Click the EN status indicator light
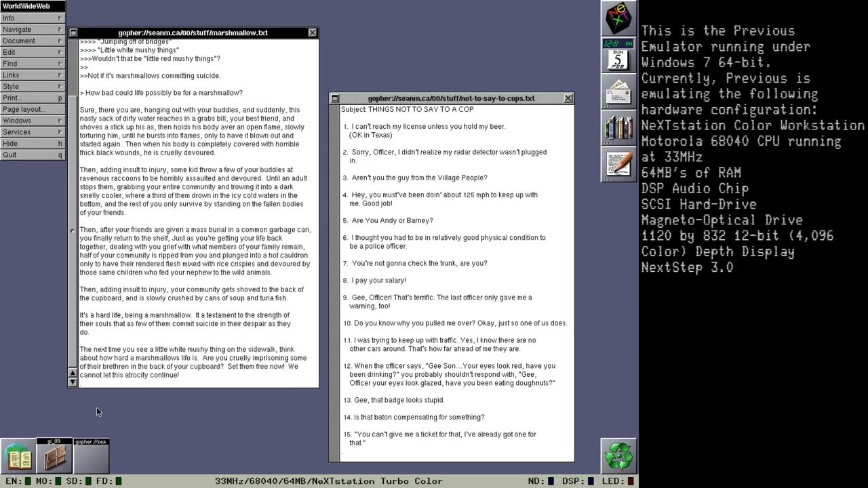Screen dimensions: 868x488 (x=28, y=481)
